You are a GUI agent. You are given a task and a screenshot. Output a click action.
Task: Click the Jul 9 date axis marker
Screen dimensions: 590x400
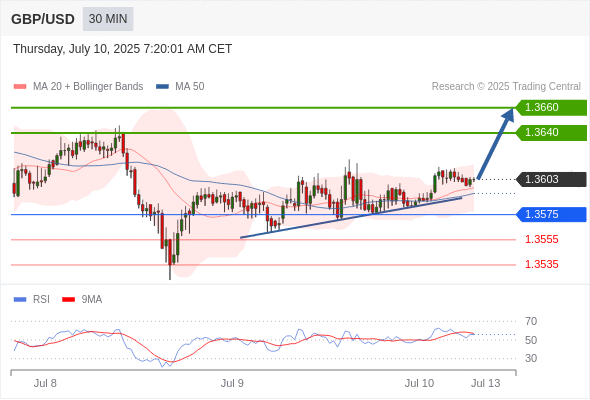[x=232, y=383]
